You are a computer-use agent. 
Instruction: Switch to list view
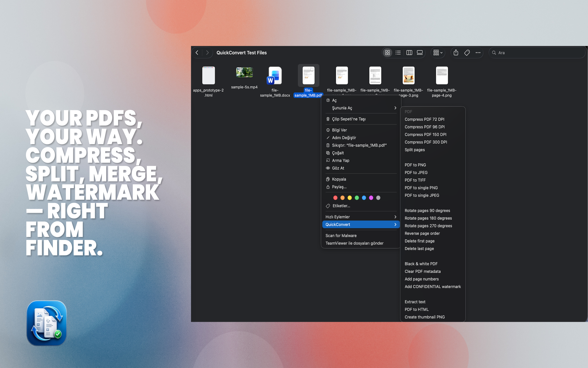pyautogui.click(x=398, y=53)
